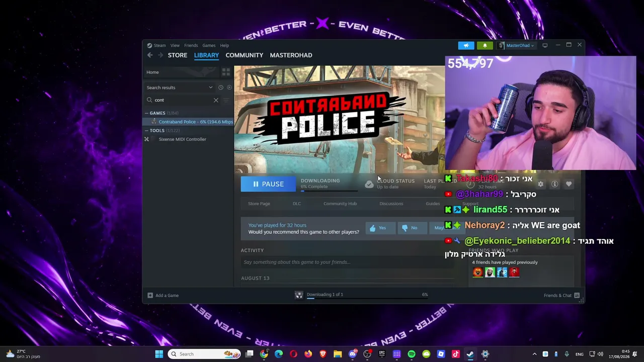The image size is (644, 362).
Task: Go to the STORE tab
Action: coord(178,55)
